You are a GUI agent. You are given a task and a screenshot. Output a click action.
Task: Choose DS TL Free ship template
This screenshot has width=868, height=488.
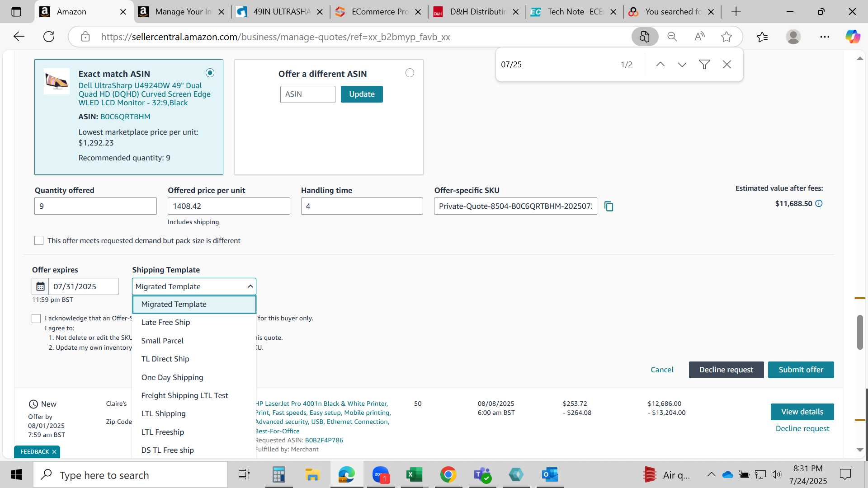click(x=194, y=450)
